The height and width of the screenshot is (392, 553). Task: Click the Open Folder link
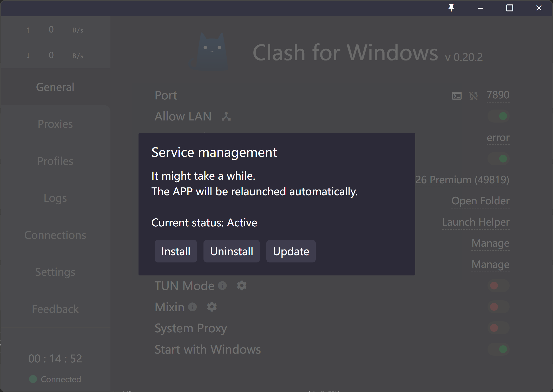(x=480, y=201)
